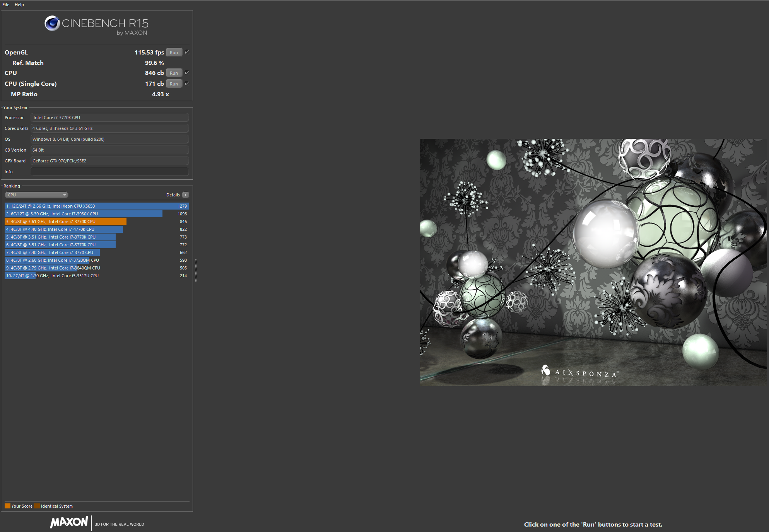The image size is (769, 532).
Task: Toggle the OpenGL test checkbox
Action: coord(187,52)
